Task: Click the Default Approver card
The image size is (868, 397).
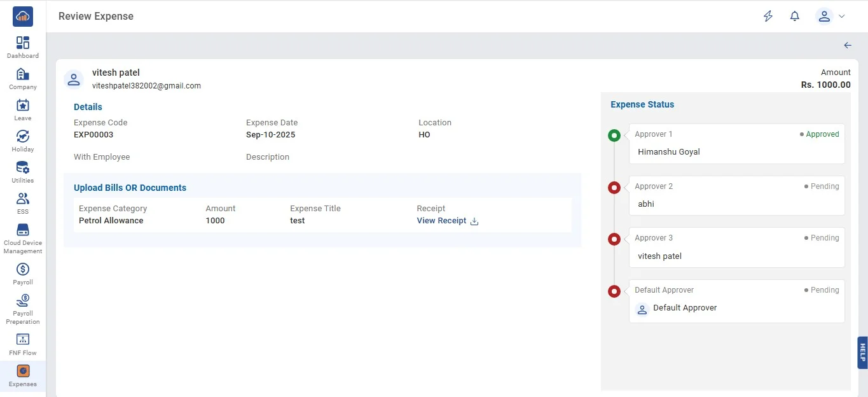Action: 736,301
